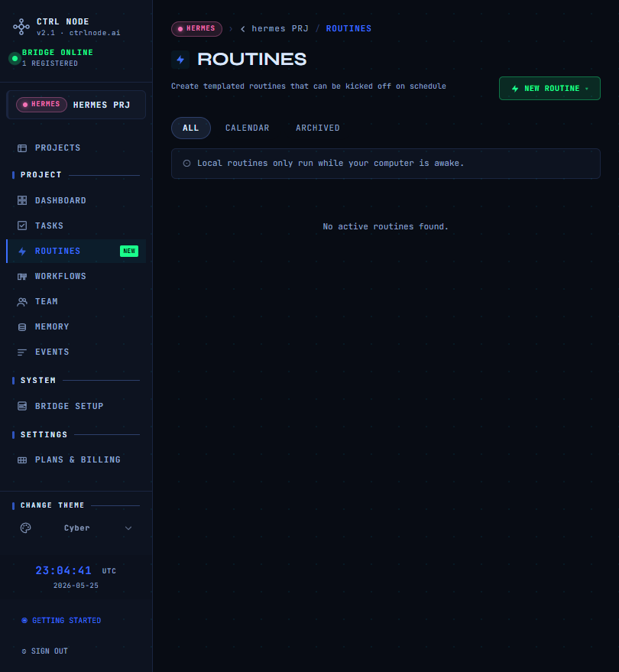Click the Getting Started circle icon
This screenshot has height=672, width=619.
click(24, 621)
